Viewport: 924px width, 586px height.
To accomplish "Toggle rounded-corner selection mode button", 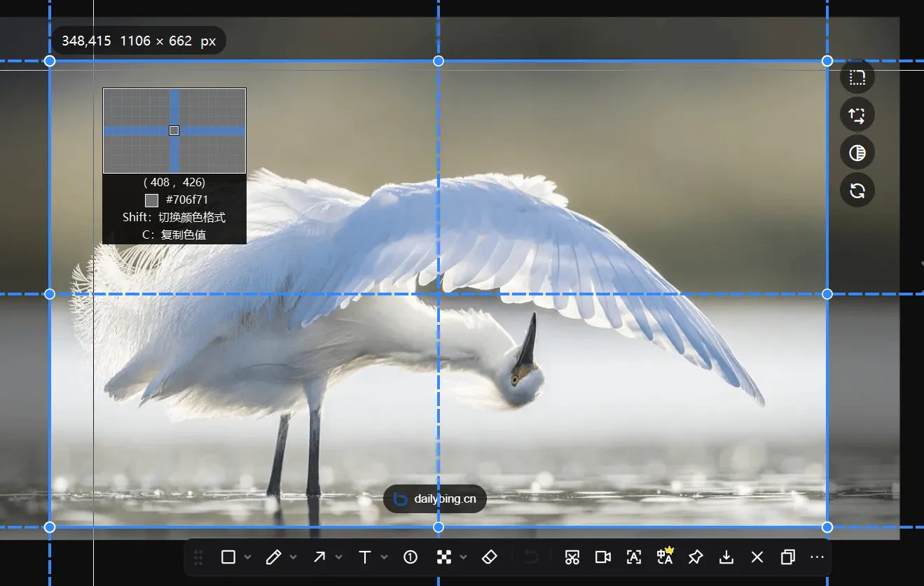I will (x=857, y=77).
